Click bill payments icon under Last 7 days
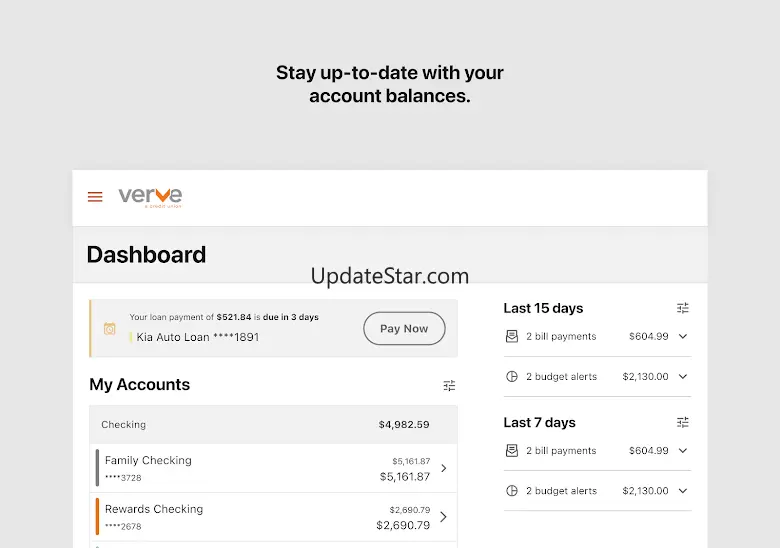 tap(512, 451)
